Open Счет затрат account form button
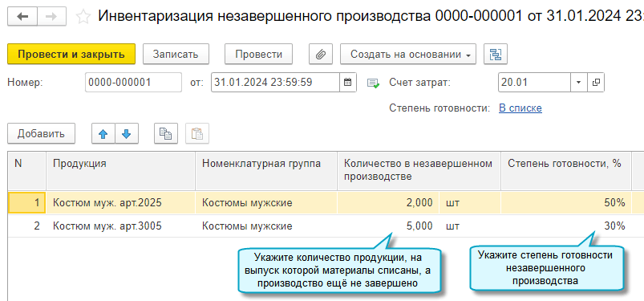The height and width of the screenshot is (301, 644). [596, 82]
